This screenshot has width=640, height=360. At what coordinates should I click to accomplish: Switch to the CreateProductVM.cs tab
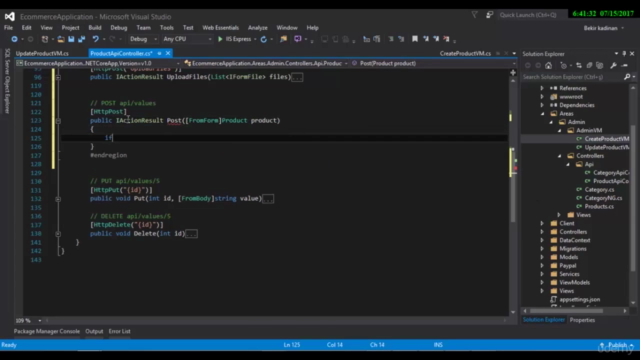465,53
